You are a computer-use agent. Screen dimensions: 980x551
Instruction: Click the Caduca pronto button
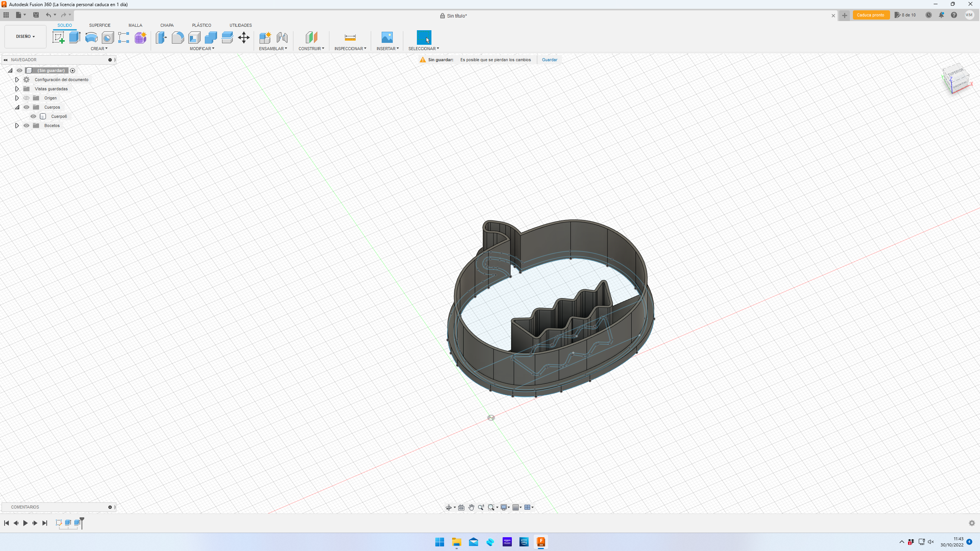point(871,15)
